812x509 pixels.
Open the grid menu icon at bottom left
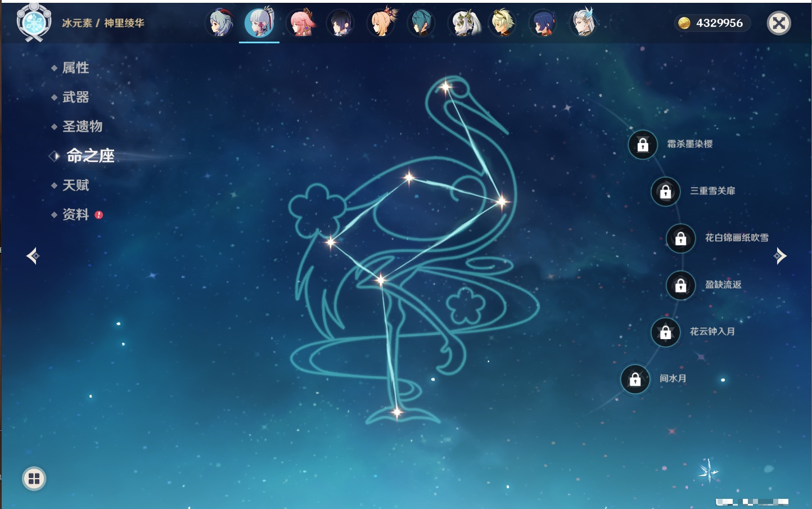coord(34,479)
